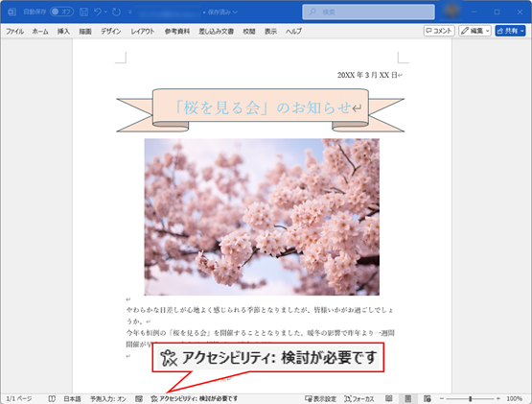Switch to Web Layout view icon
The image size is (532, 404).
click(428, 398)
